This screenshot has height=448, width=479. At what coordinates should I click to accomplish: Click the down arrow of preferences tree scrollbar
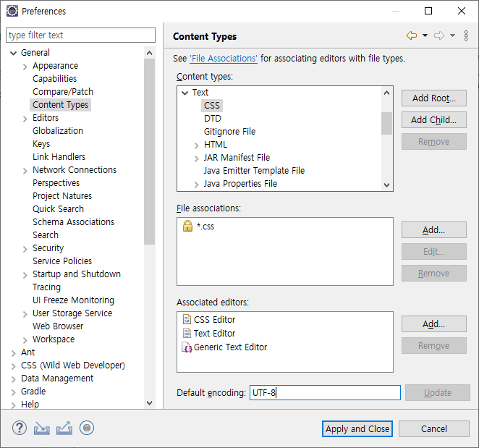[x=149, y=403]
